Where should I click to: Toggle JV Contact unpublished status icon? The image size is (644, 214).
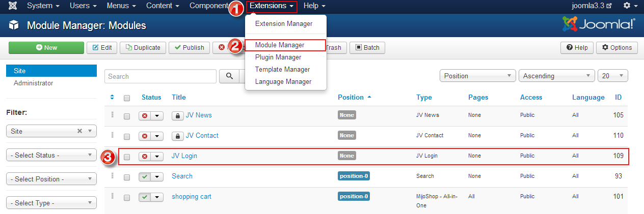coord(145,136)
